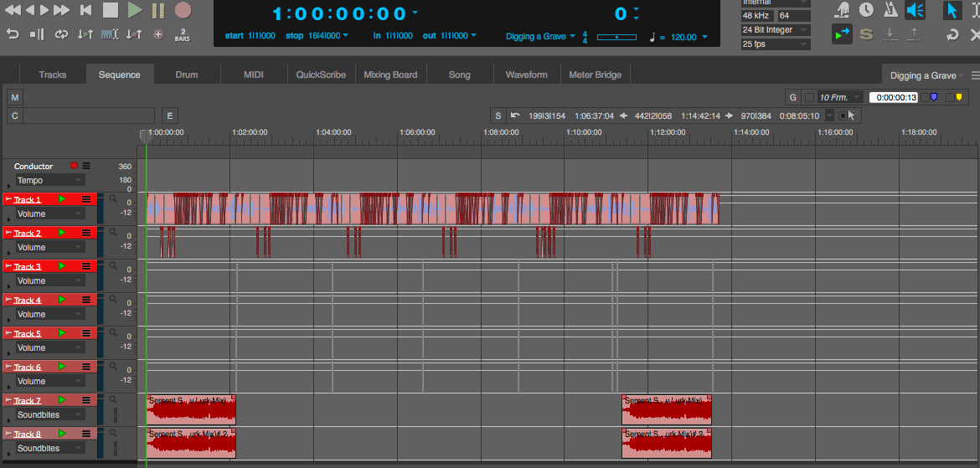Switch to the QuickScribe tab
Image resolution: width=980 pixels, height=468 pixels.
click(322, 75)
